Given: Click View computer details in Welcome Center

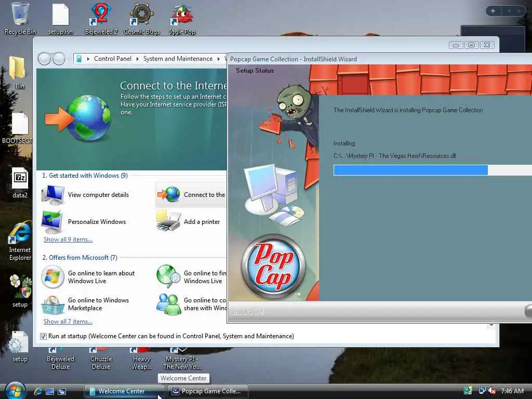Looking at the screenshot, I should 85,195.
